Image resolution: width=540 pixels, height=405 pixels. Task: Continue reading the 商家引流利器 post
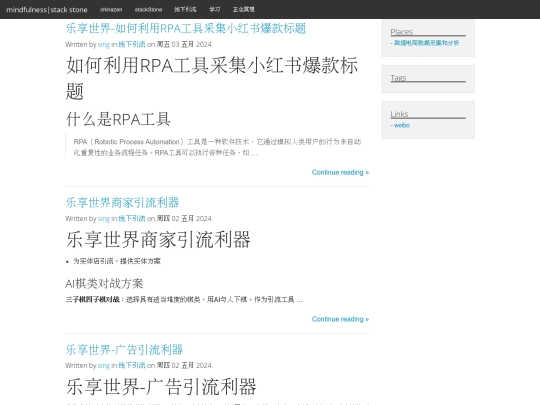pos(340,319)
